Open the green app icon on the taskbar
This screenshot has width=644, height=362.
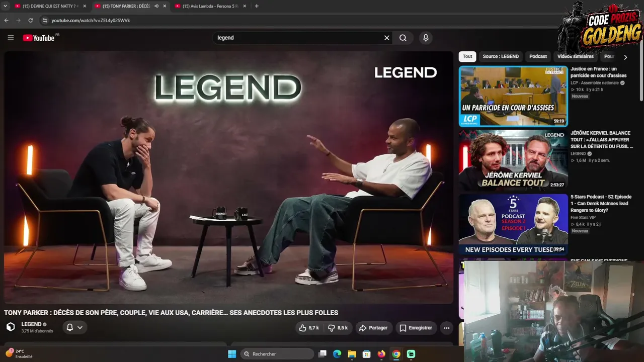click(x=411, y=354)
